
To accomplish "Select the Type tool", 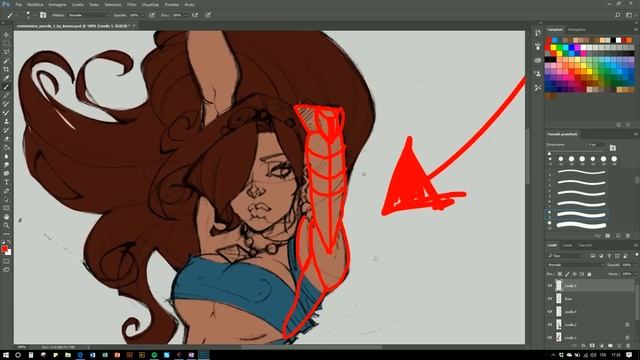I will point(6,182).
